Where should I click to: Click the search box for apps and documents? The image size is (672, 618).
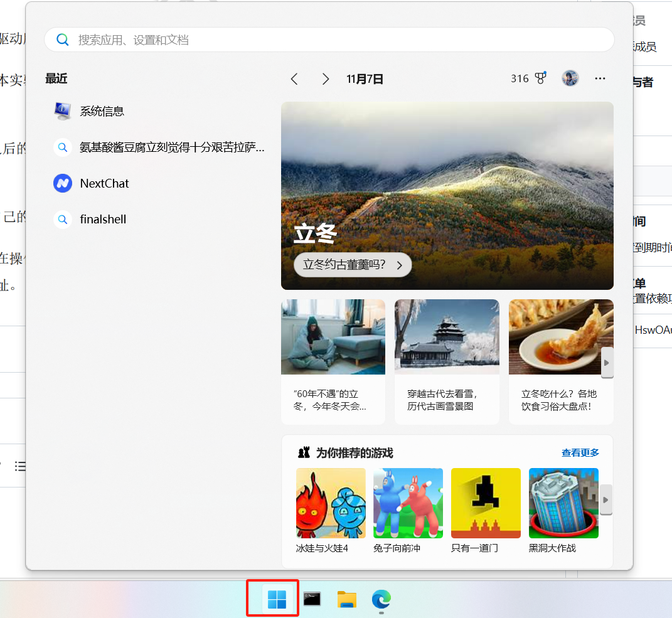329,40
